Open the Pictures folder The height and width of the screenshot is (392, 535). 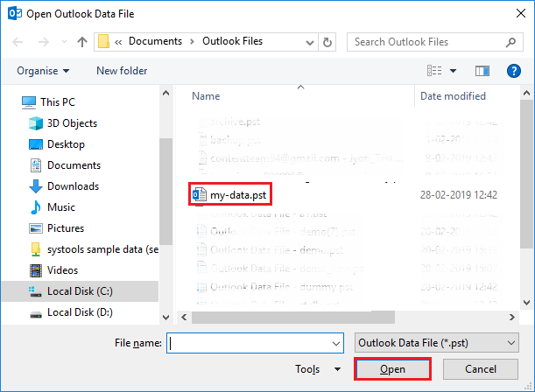(x=66, y=228)
